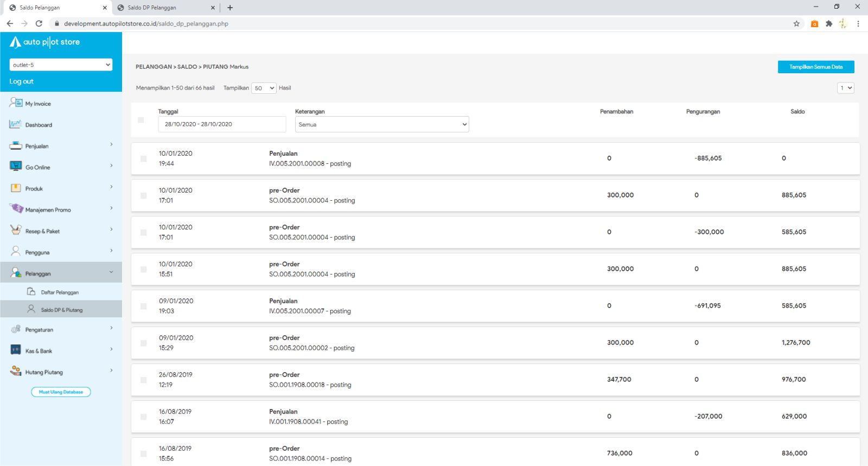Click the Log out link

click(21, 81)
